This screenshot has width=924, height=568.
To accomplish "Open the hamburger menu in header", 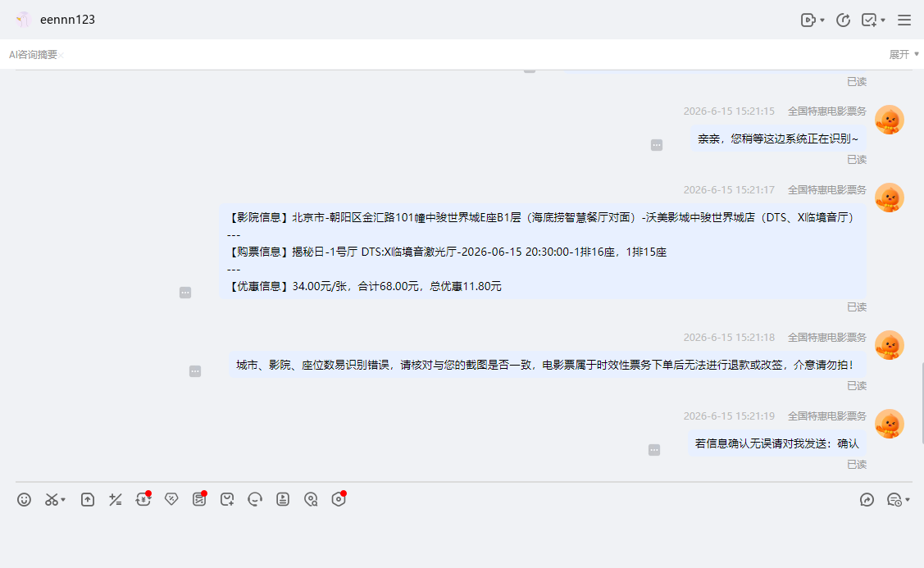I will [904, 20].
